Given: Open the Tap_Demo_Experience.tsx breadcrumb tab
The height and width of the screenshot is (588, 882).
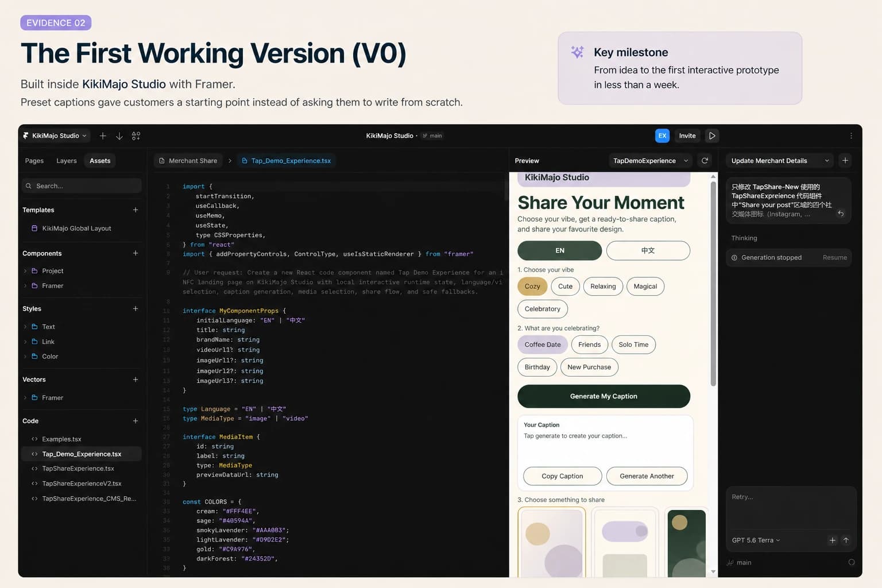Looking at the screenshot, I should pyautogui.click(x=286, y=161).
